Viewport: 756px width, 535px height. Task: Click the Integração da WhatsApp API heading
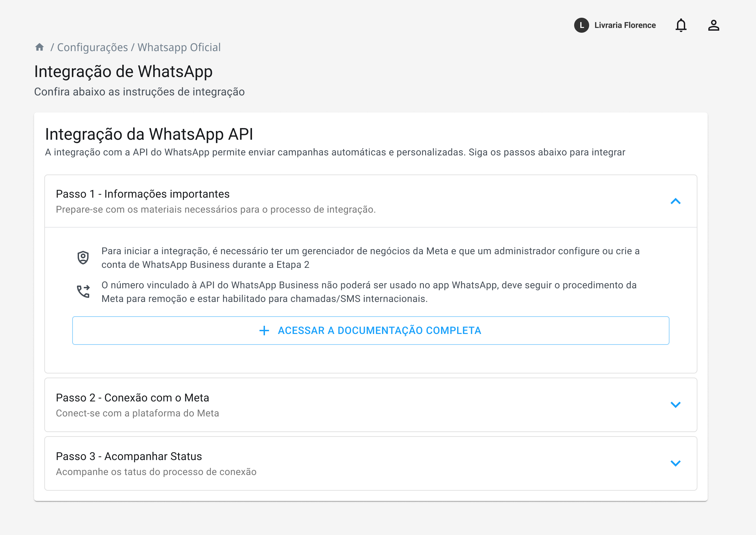point(149,134)
